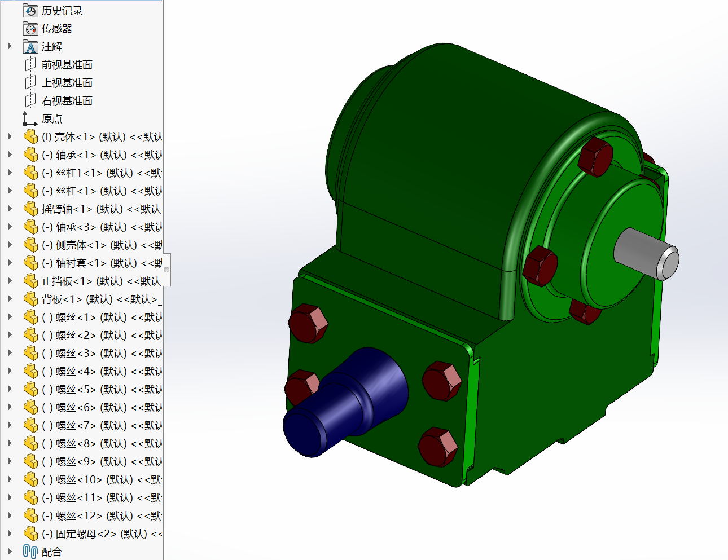Expand the 固定螺母<2> component node
Screen dimensions: 728x560
click(x=10, y=533)
